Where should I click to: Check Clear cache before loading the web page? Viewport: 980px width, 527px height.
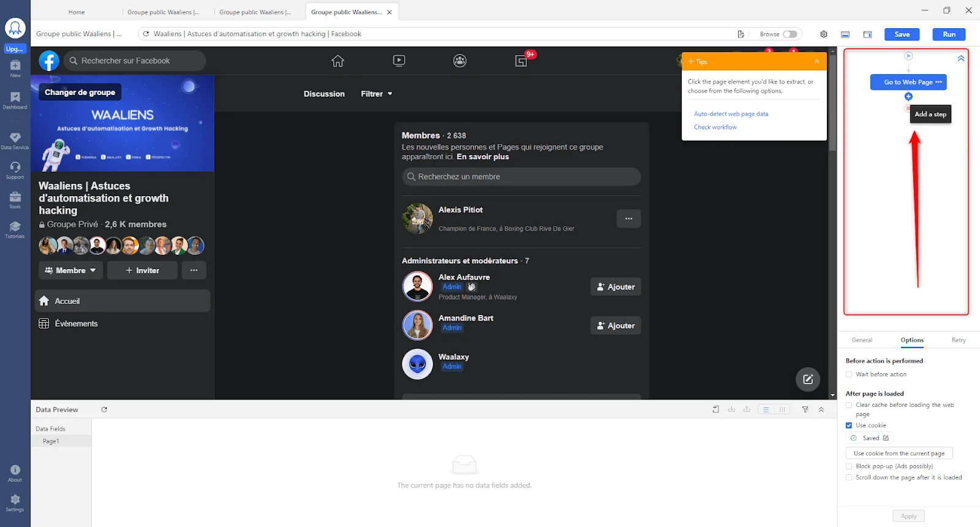pyautogui.click(x=849, y=405)
